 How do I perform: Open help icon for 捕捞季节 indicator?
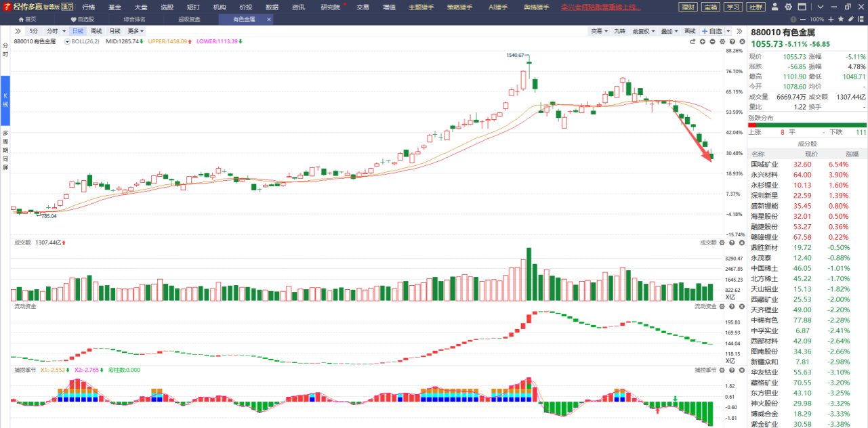tap(731, 370)
